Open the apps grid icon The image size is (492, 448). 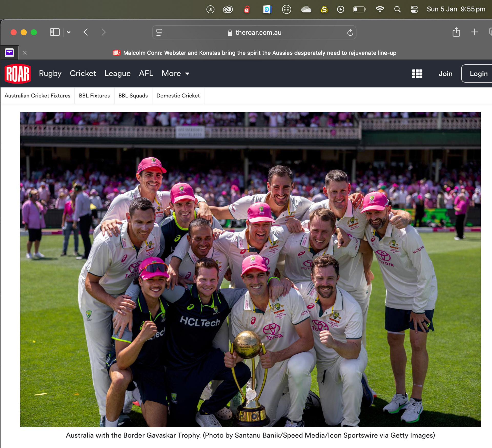(417, 74)
